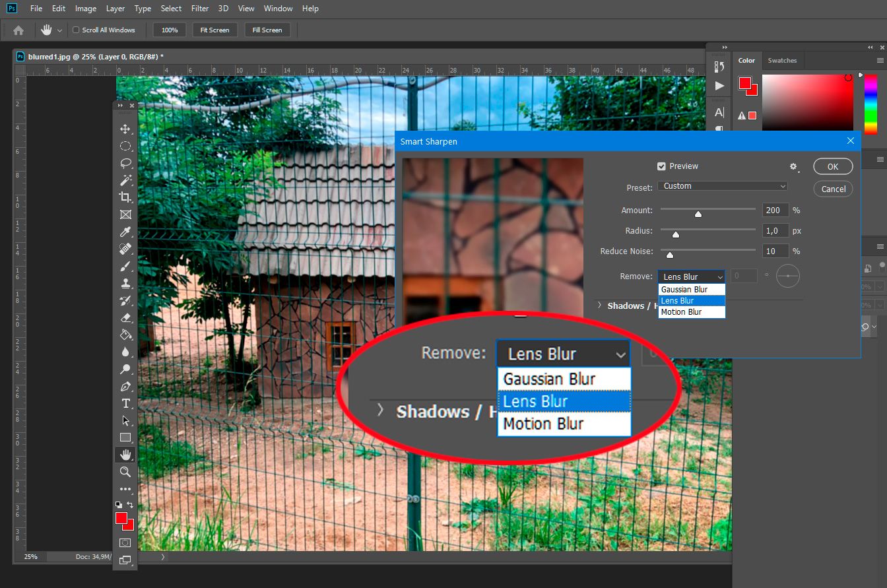The width and height of the screenshot is (887, 588).
Task: Open status bar info arrow
Action: [x=163, y=557]
